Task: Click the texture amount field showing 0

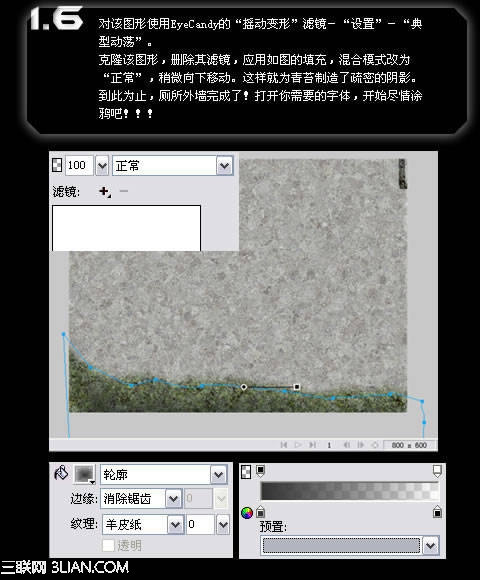Action: coord(200,524)
